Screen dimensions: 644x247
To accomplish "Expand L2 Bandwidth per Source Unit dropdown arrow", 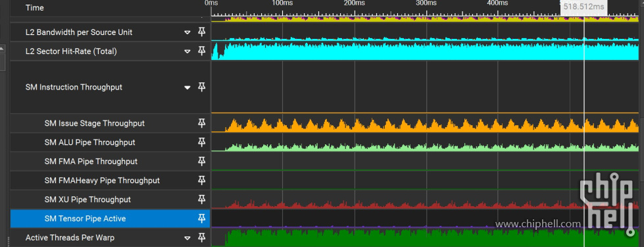I will coord(187,32).
